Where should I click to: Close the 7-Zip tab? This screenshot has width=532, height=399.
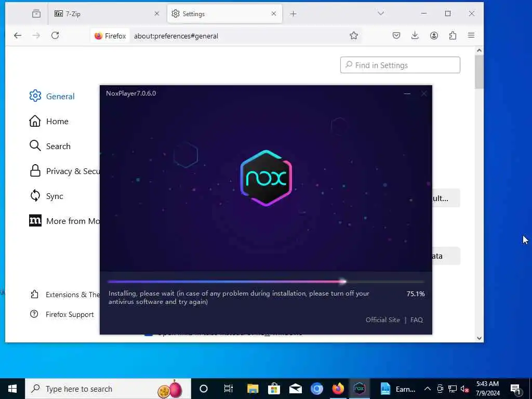[157, 14]
